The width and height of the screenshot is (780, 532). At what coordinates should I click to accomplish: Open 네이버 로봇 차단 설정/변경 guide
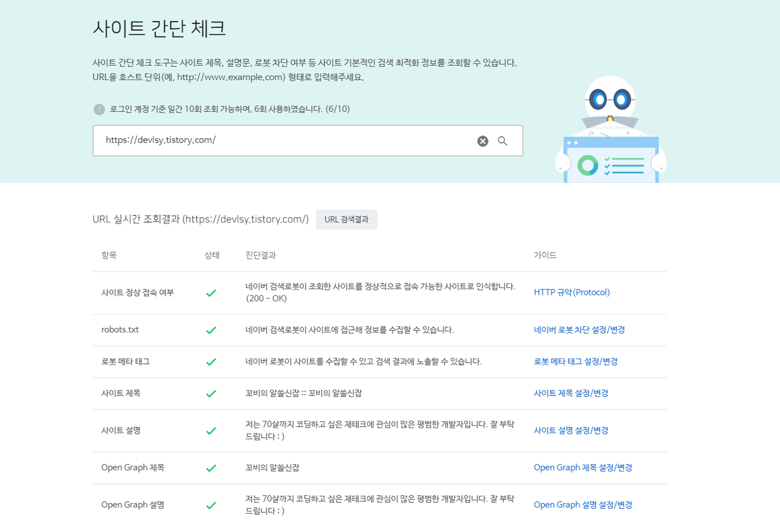tap(579, 330)
